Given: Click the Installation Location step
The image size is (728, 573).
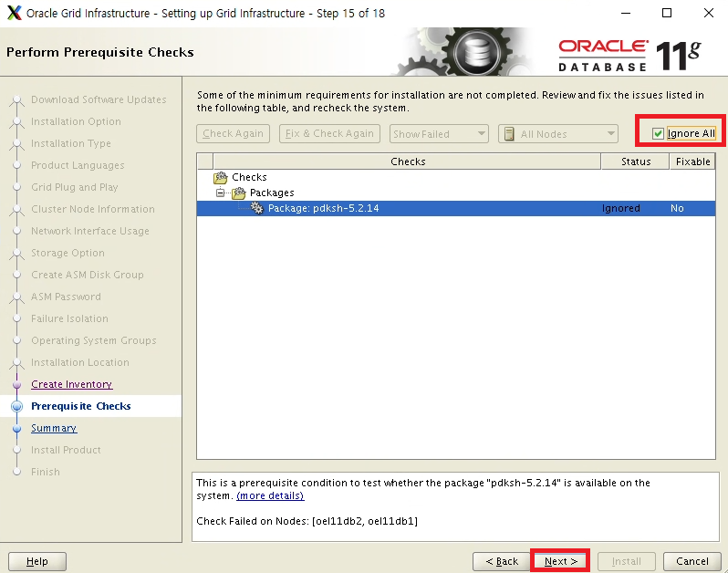Looking at the screenshot, I should (80, 362).
